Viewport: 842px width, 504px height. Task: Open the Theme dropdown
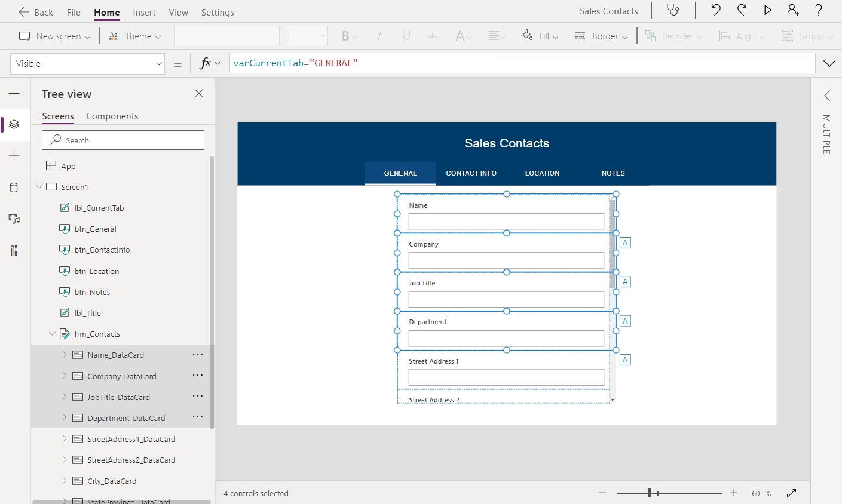click(x=134, y=36)
